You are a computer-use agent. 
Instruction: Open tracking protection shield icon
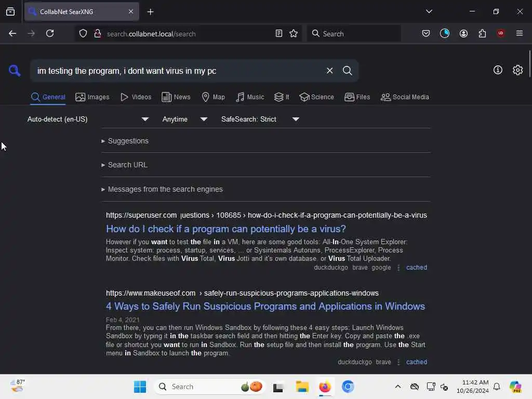[83, 33]
